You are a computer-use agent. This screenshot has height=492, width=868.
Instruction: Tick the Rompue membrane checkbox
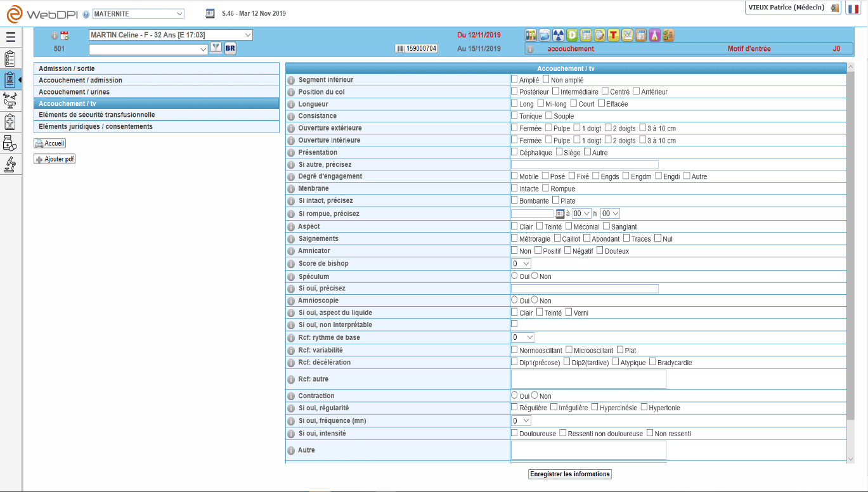tap(545, 188)
